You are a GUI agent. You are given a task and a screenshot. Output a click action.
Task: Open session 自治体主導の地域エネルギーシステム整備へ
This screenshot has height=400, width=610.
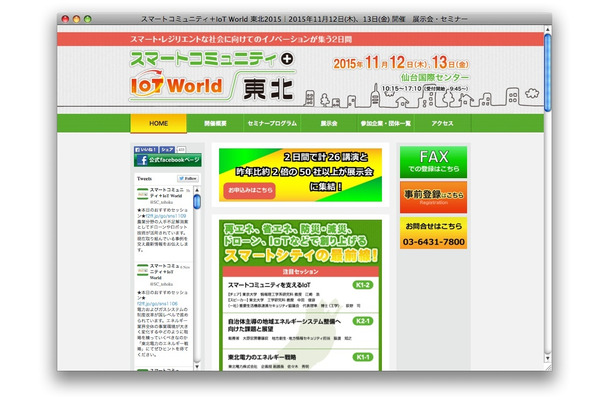[284, 325]
